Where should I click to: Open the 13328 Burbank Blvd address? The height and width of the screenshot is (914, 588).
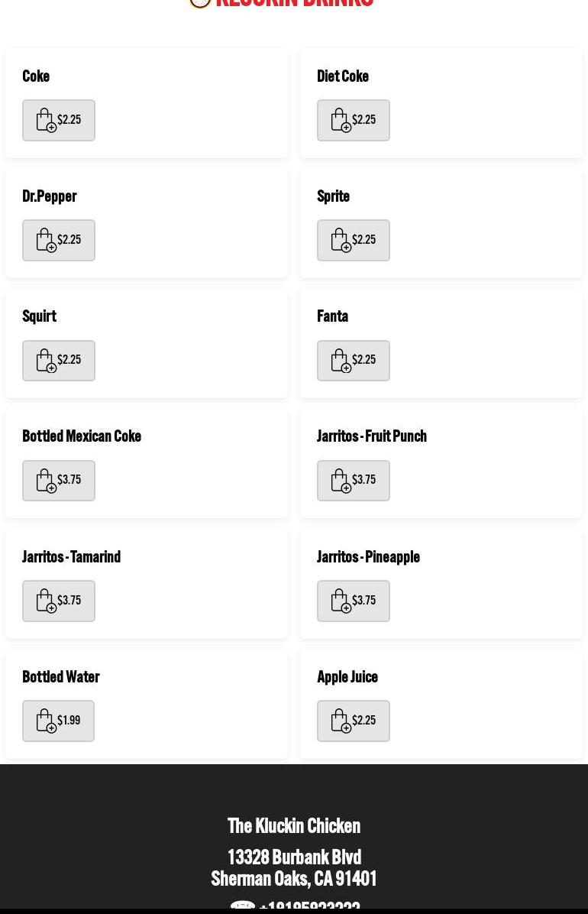coord(294,857)
